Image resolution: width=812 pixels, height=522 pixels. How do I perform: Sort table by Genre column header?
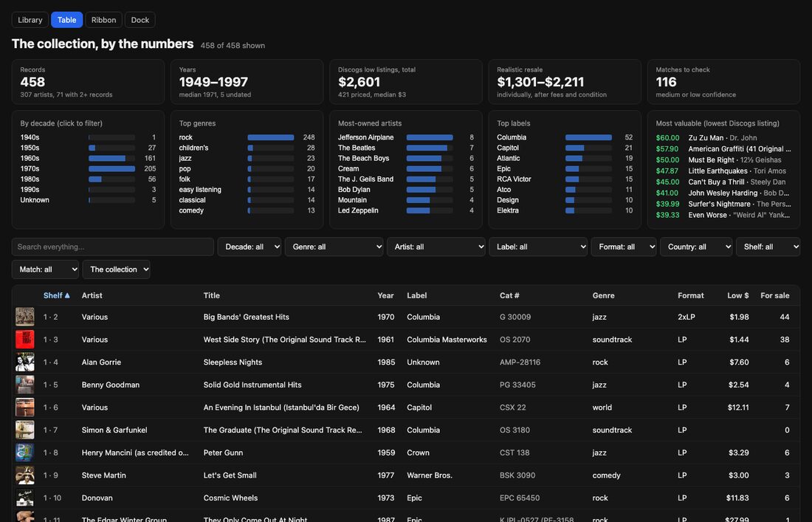tap(603, 295)
